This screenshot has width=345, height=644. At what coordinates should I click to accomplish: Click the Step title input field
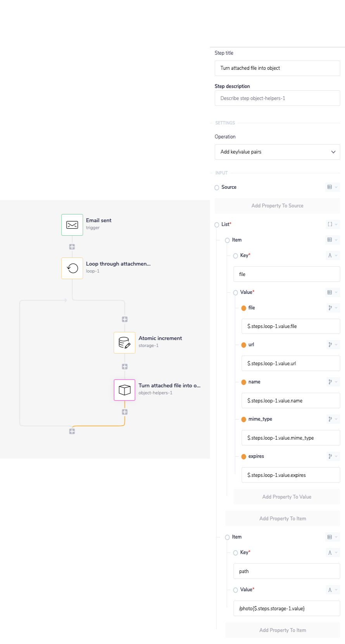277,68
